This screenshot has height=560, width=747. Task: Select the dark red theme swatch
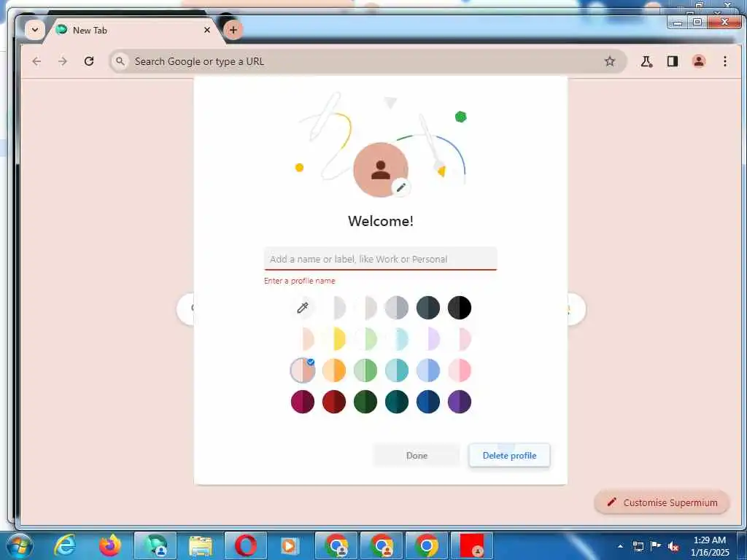pos(334,402)
